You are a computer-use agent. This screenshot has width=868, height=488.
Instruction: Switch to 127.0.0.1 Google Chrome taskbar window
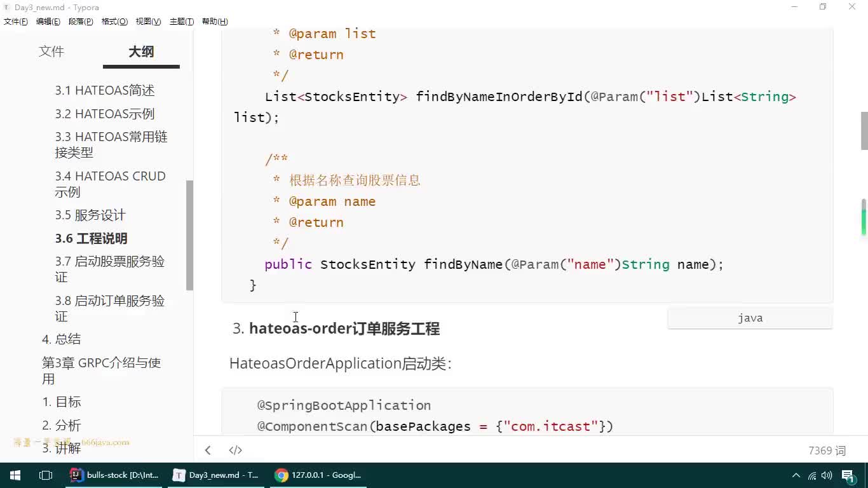pyautogui.click(x=318, y=475)
